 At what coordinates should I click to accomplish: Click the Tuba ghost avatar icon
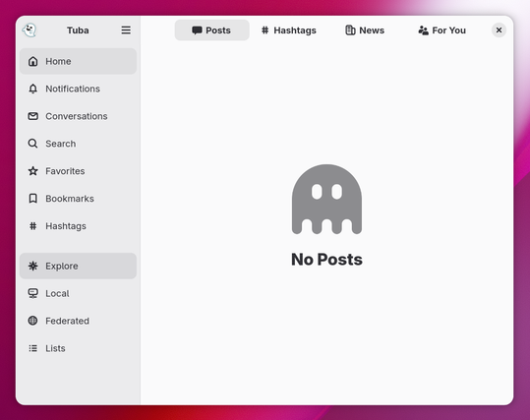(29, 30)
